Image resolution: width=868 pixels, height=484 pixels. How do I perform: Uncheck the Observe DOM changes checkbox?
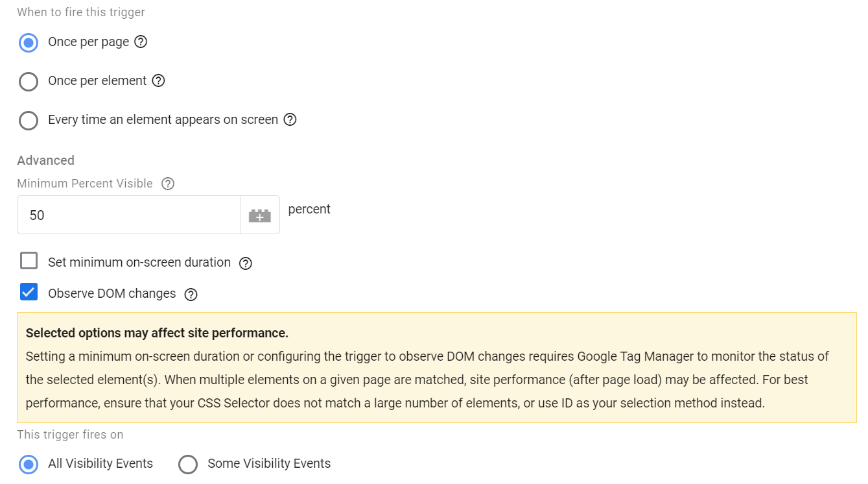[x=29, y=292]
